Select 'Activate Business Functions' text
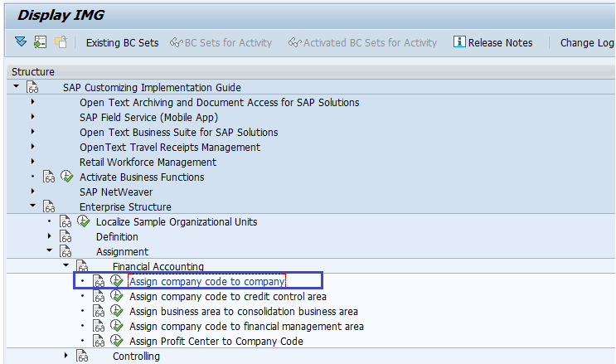 (x=142, y=177)
